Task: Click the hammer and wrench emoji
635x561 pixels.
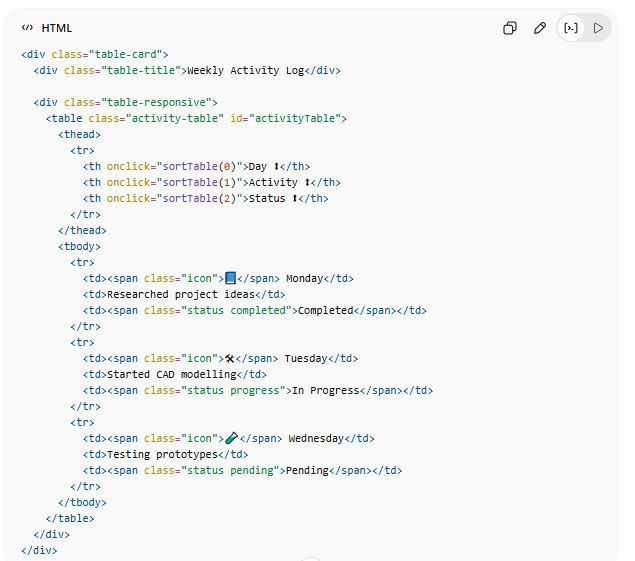Action: 231,358
